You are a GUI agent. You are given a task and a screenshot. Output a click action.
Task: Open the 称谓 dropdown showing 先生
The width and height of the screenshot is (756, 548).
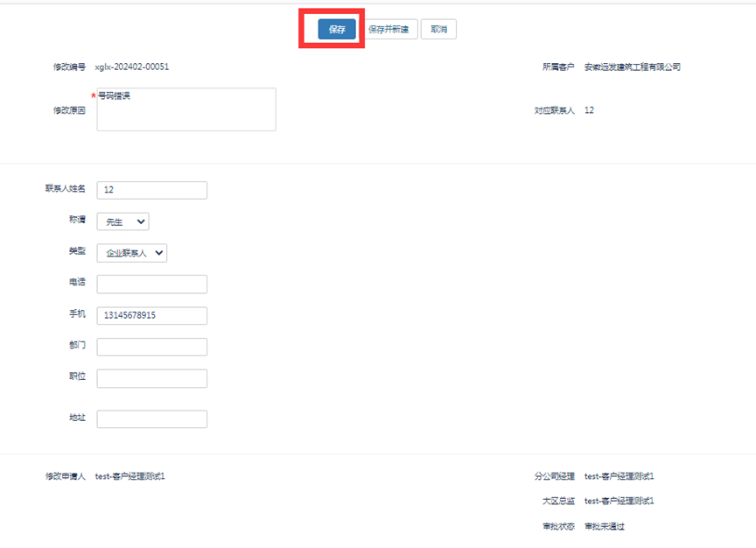point(122,221)
